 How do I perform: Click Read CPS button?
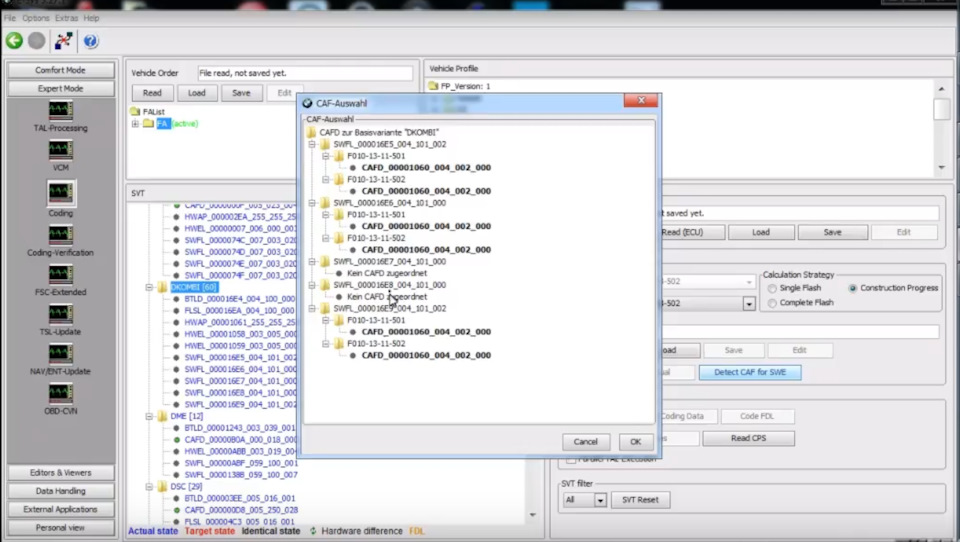point(748,438)
